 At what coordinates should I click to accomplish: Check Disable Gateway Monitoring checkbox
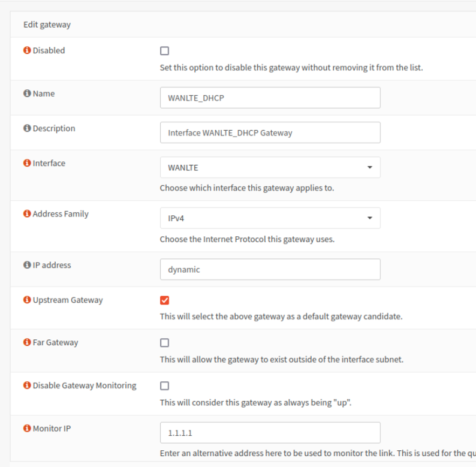[164, 386]
